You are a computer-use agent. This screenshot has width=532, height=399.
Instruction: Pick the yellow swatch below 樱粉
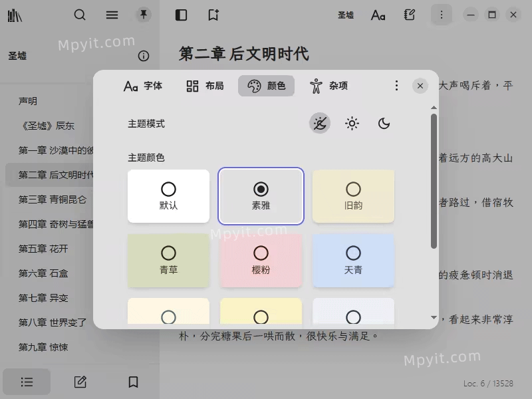point(261,311)
